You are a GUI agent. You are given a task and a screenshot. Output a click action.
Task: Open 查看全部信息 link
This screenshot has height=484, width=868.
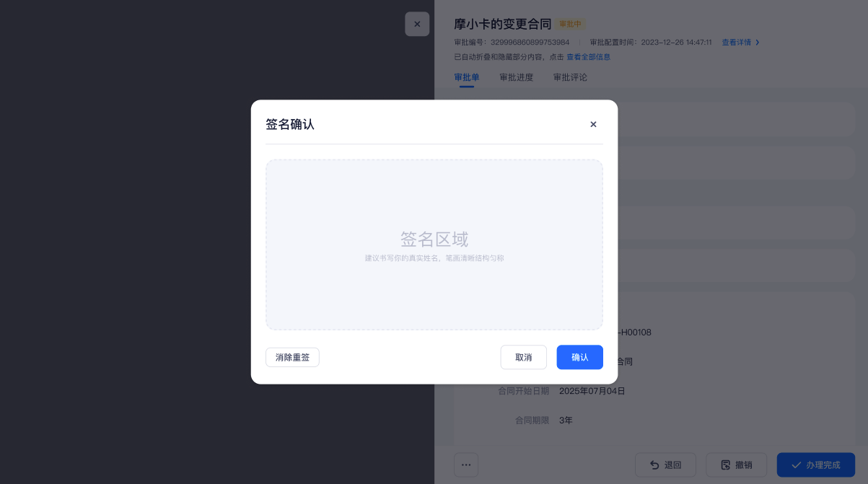(x=588, y=57)
